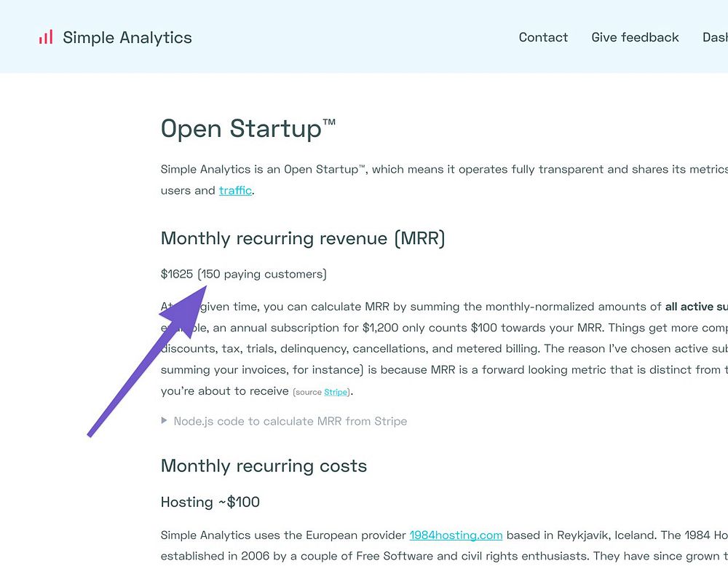Open the Stripe source link
Viewport: 728px width, 566px height.
[x=336, y=392]
